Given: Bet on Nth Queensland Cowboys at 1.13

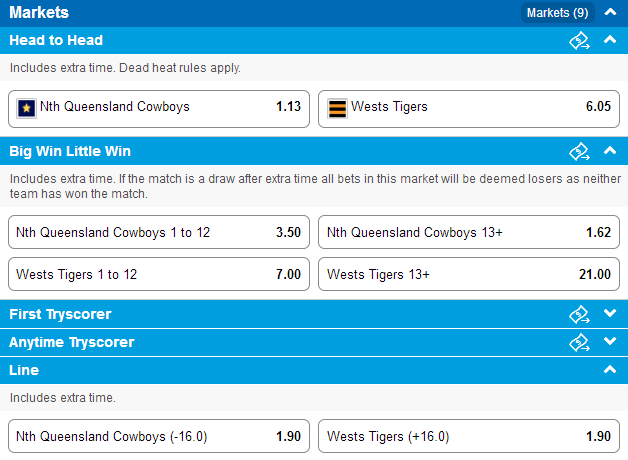Looking at the screenshot, I should click(x=159, y=109).
